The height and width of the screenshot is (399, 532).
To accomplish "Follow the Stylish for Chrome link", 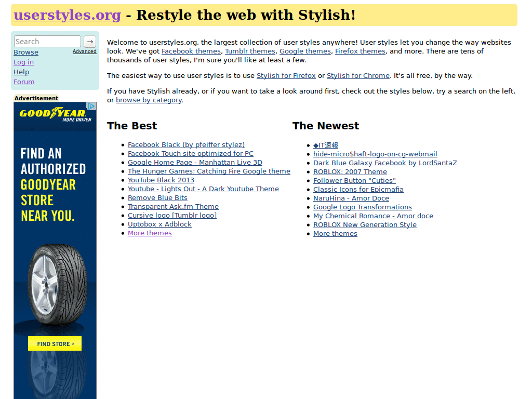I will pyautogui.click(x=358, y=76).
